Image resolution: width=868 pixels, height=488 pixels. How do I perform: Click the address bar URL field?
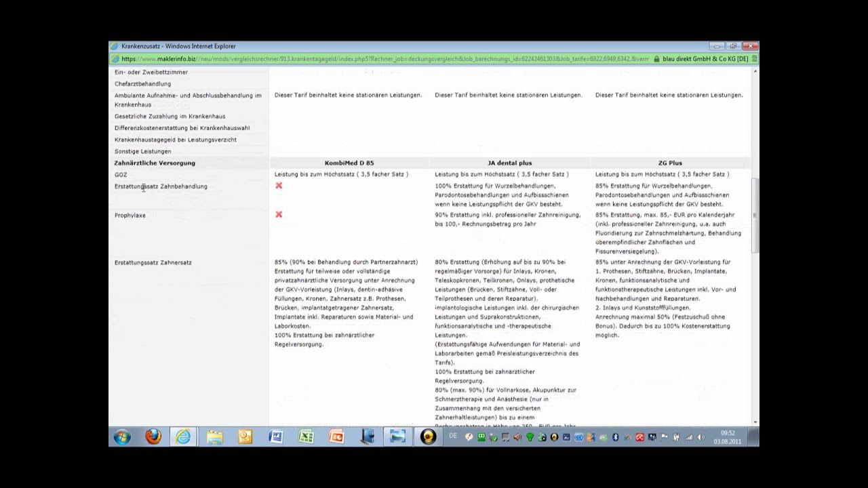coord(385,59)
